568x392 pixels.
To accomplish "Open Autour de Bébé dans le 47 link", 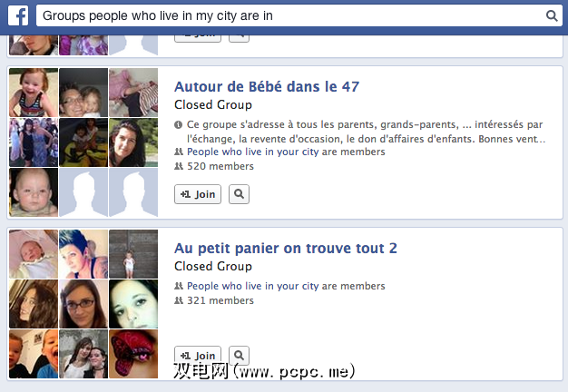I will tap(267, 86).
